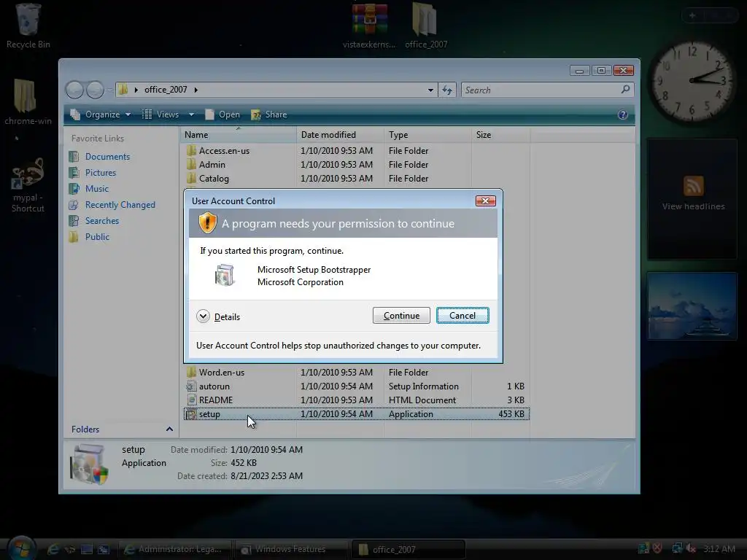Select the setup application file
The image size is (747, 560).
pyautogui.click(x=356, y=414)
